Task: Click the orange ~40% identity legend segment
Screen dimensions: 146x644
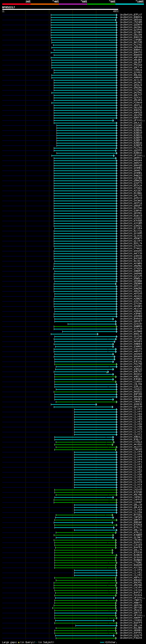Action: click(45, 4)
